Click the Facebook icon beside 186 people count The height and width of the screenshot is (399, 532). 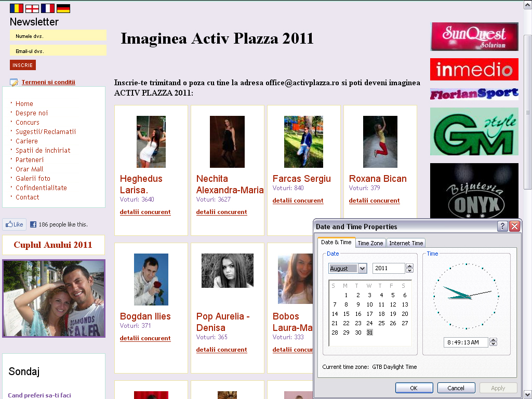34,224
